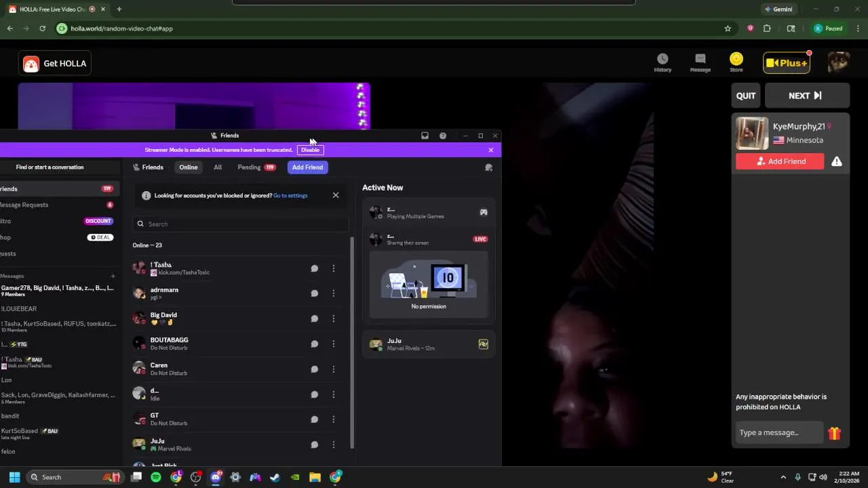The image size is (868, 488).
Task: Message Caren via chat bubble icon
Action: pos(315,369)
